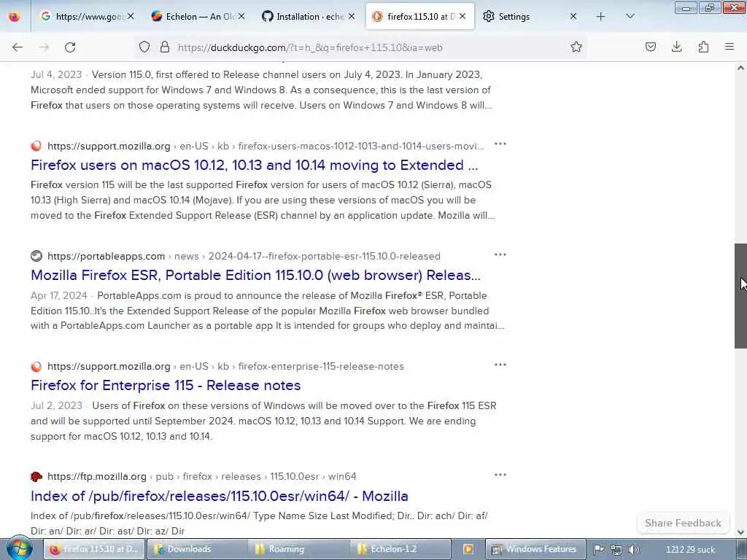Image resolution: width=747 pixels, height=560 pixels.
Task: Open the Extensions puzzle icon
Action: point(703,47)
